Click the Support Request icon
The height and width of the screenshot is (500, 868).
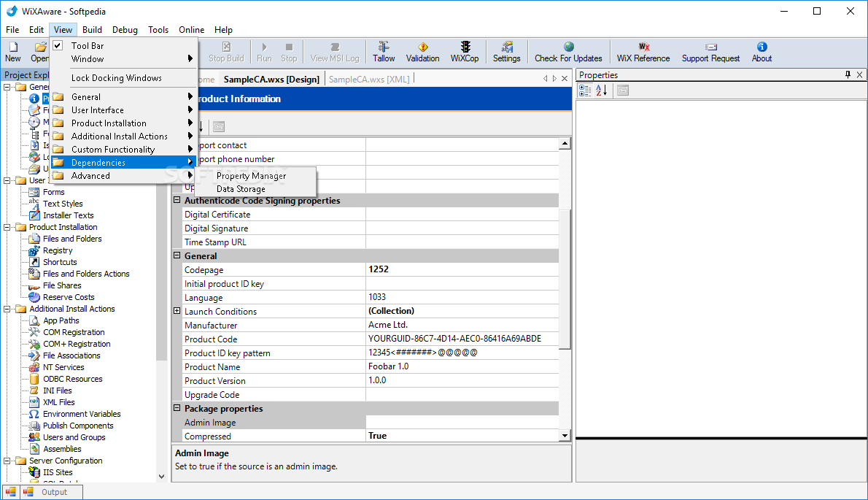tap(710, 51)
